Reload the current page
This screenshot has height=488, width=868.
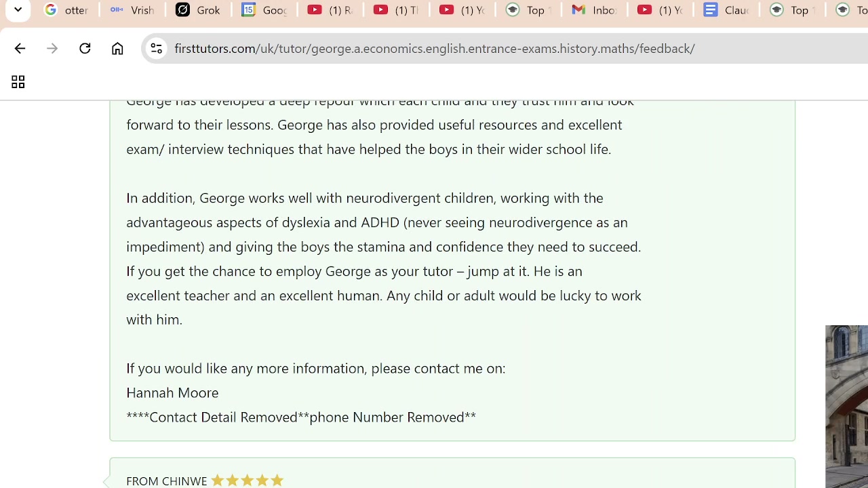85,49
